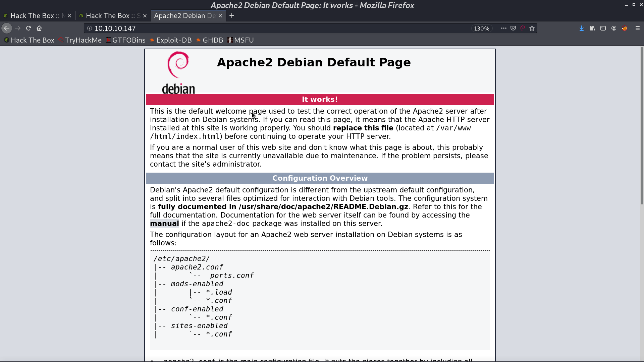The height and width of the screenshot is (362, 644).
Task: Open the Firefox home page icon
Action: 39,28
